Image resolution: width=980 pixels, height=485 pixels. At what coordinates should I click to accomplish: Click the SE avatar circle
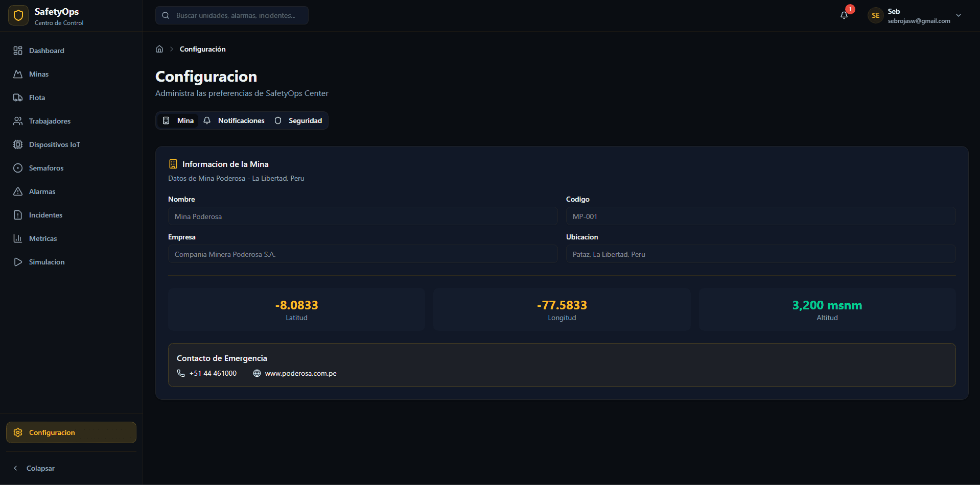875,15
